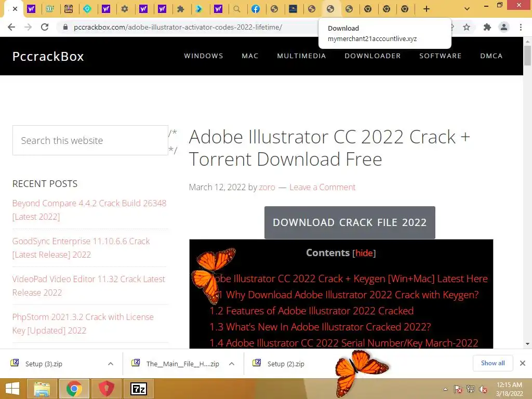Screen dimensions: 532x399
Task: Click Show all downloads button
Action: [493, 363]
